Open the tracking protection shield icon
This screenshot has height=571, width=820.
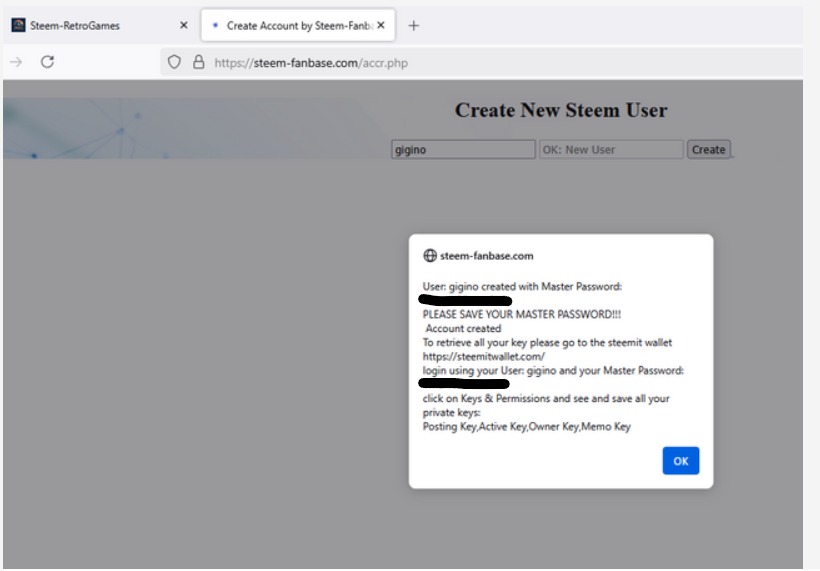[174, 62]
